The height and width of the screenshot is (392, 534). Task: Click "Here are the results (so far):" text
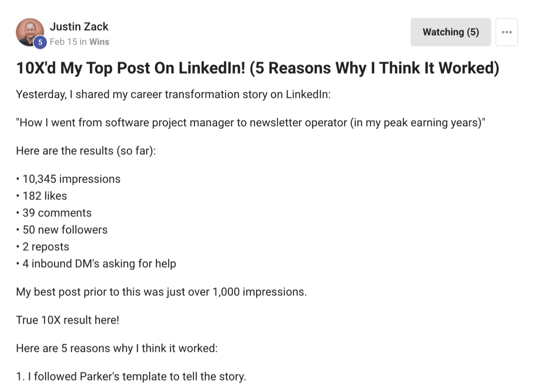pos(86,151)
